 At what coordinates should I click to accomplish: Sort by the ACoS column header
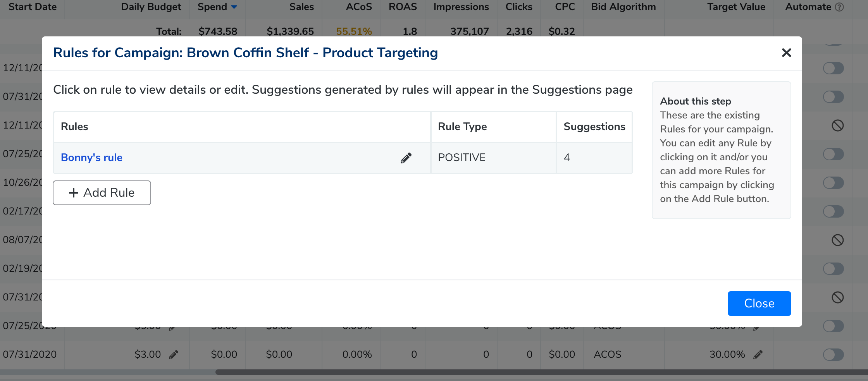(x=358, y=7)
